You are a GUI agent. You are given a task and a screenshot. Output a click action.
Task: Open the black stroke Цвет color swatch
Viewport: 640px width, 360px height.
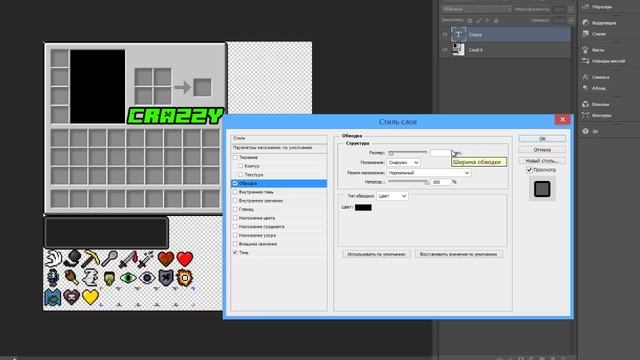363,207
